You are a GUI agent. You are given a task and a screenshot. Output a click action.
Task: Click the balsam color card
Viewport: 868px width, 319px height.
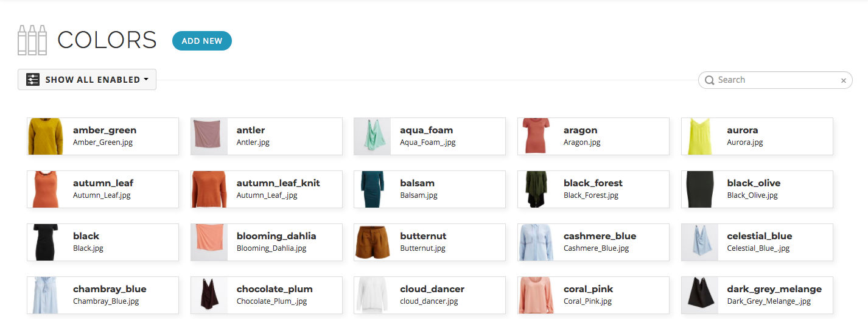430,189
